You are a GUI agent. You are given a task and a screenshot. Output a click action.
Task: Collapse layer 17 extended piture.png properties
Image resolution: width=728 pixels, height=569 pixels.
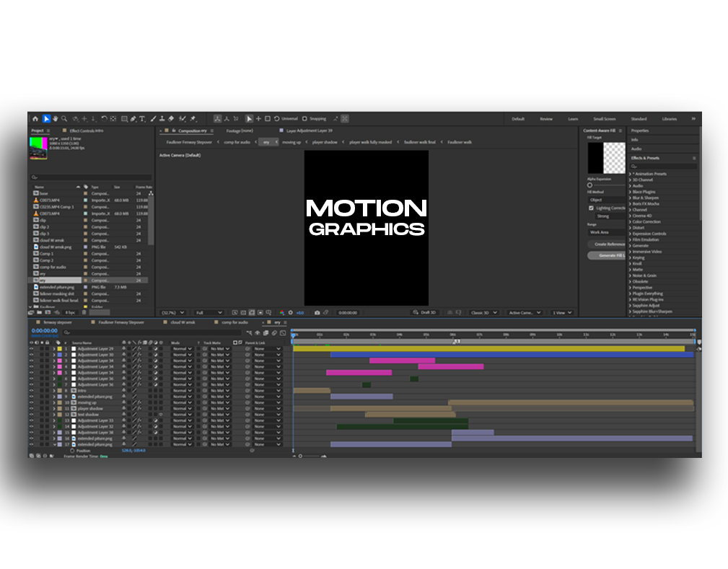pyautogui.click(x=54, y=445)
